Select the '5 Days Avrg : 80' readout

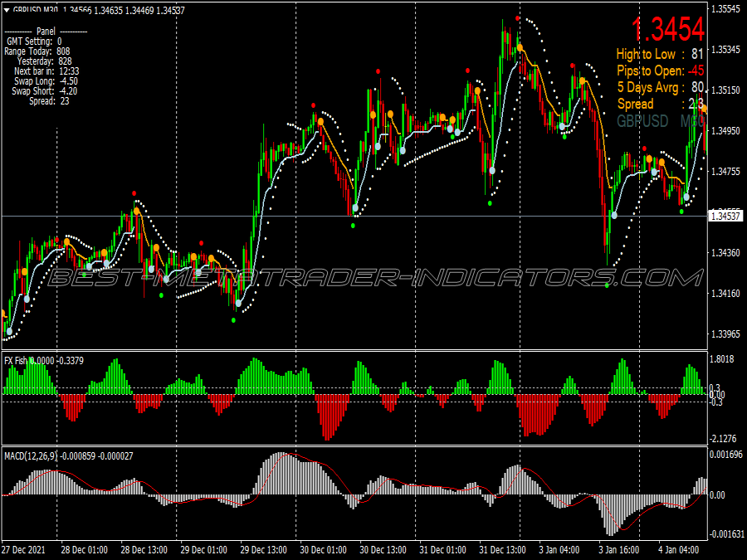661,88
